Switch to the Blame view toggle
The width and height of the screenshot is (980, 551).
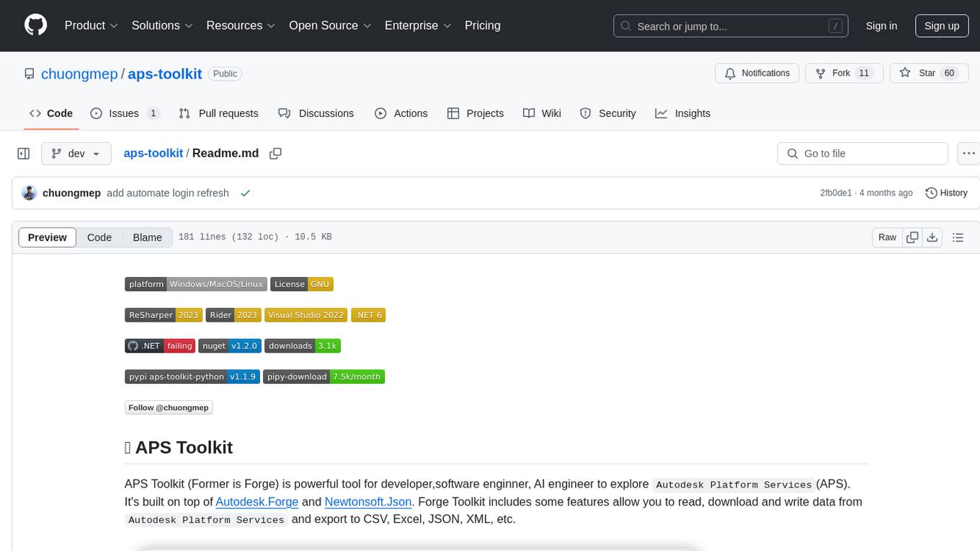pos(148,237)
